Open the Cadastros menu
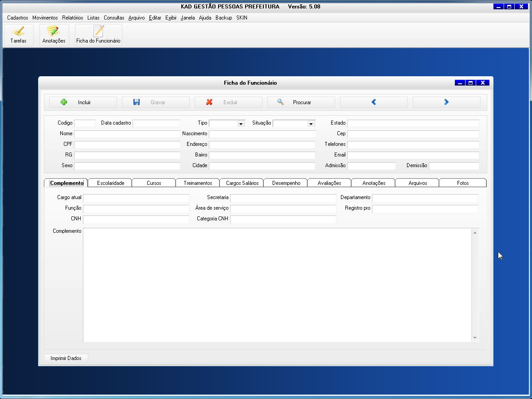The width and height of the screenshot is (532, 399). coord(18,18)
